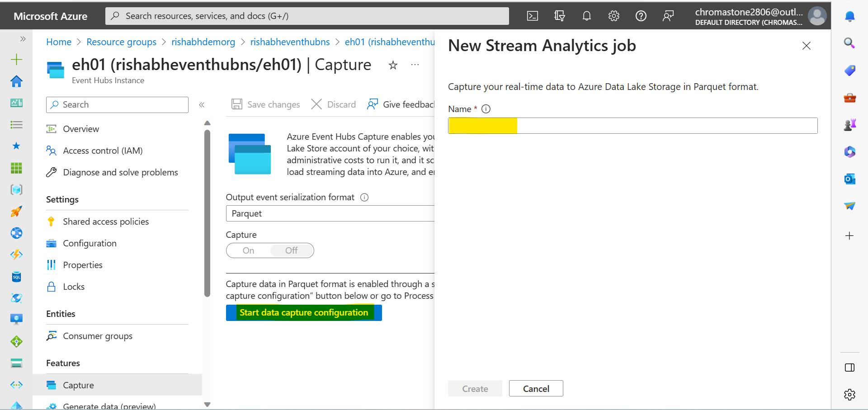
Task: Go to the Azure Home sidebar icon
Action: click(x=17, y=81)
